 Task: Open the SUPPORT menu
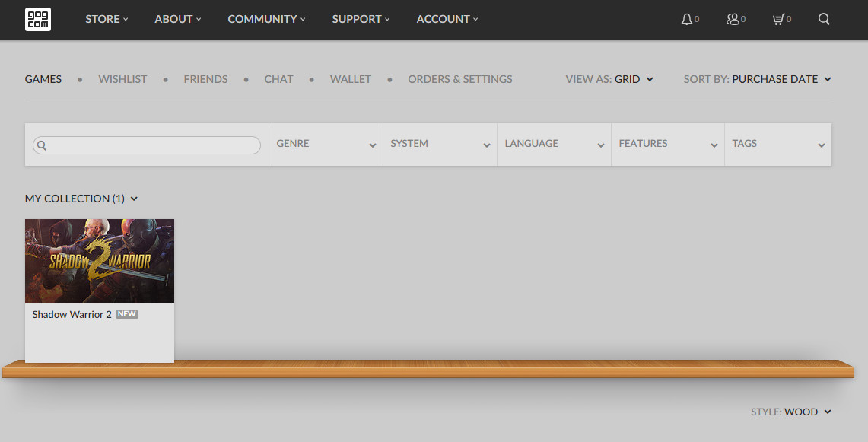(x=361, y=19)
